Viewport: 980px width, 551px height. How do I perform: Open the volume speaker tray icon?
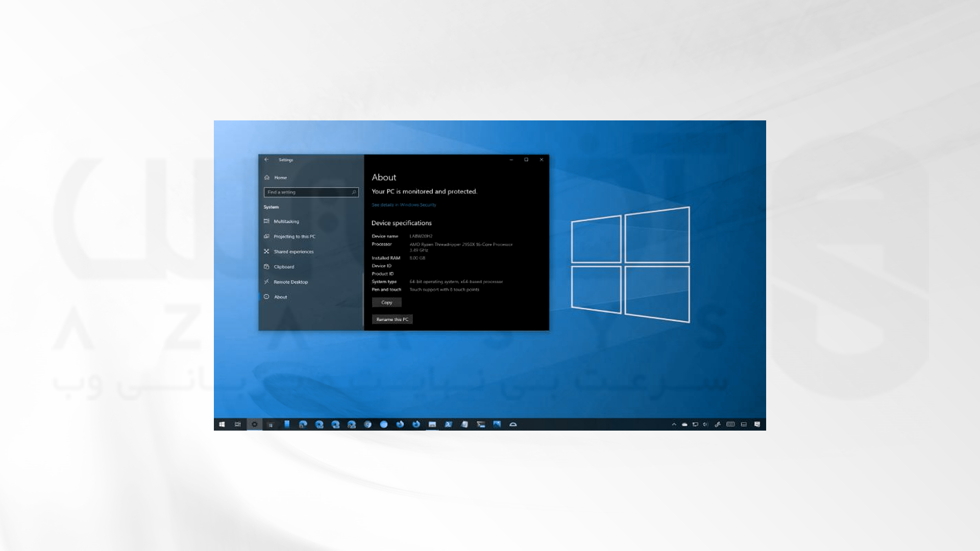click(x=706, y=424)
